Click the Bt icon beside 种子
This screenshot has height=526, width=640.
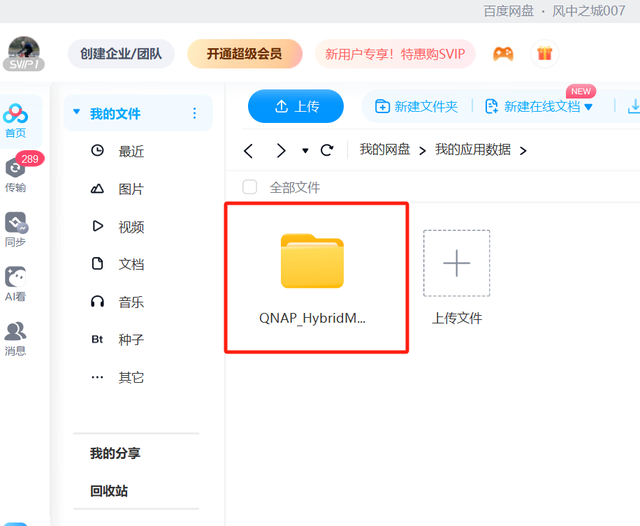pyautogui.click(x=97, y=339)
